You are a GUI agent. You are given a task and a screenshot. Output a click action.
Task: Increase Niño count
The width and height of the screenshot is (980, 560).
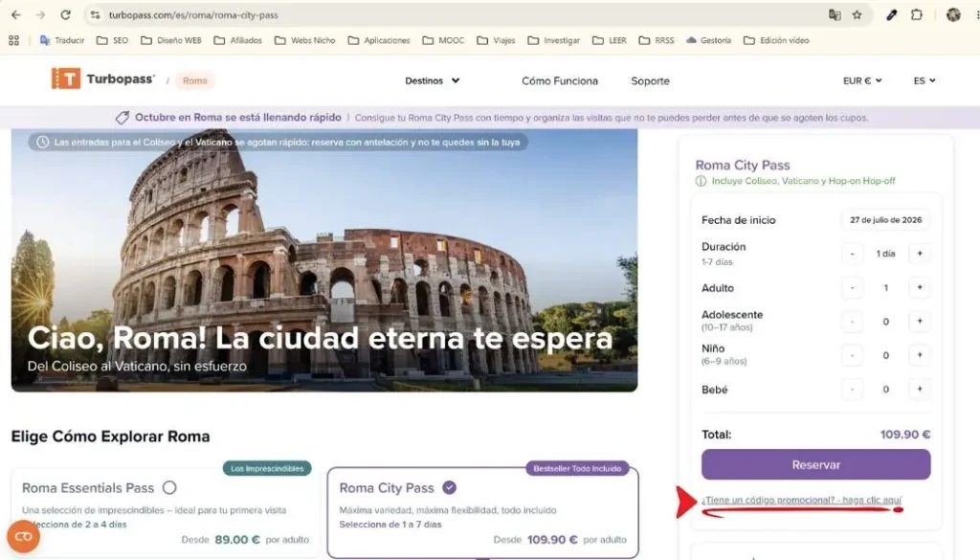point(920,355)
